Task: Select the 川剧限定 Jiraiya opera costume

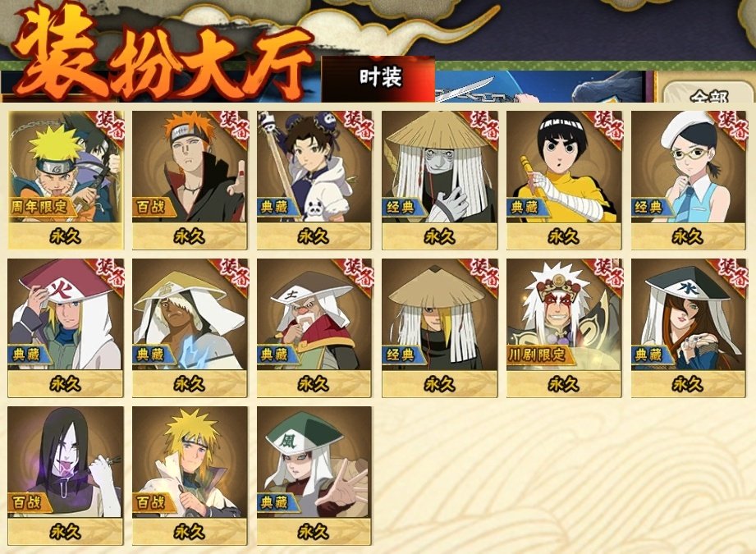Action: (564, 327)
